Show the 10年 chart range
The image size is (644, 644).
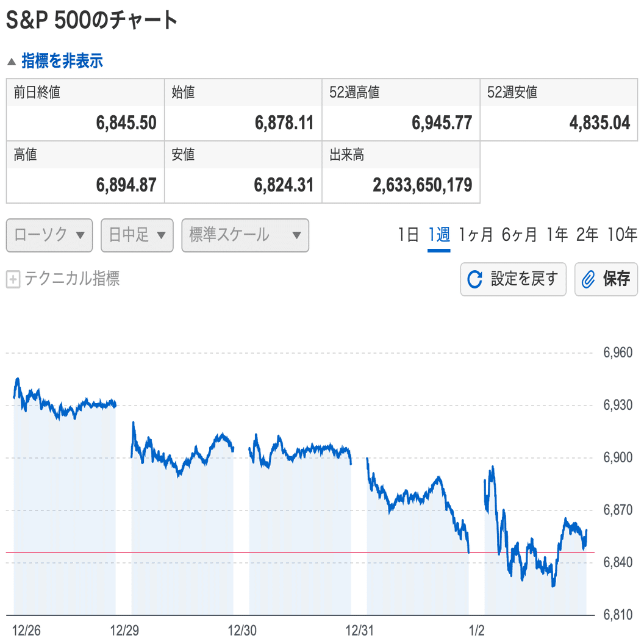(x=622, y=235)
